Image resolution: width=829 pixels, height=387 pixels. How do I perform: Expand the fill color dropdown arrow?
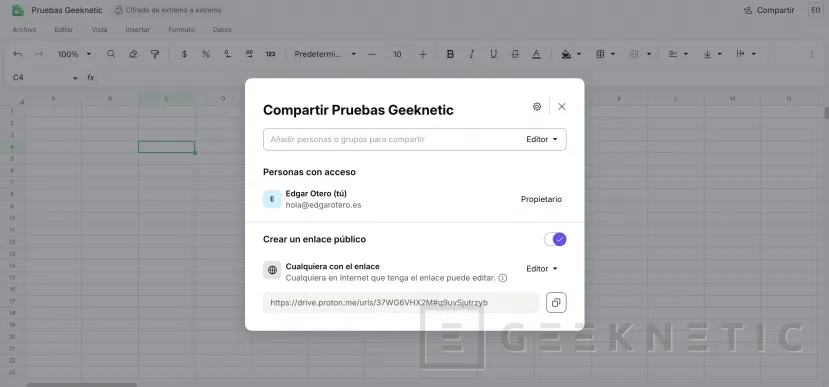coord(579,54)
